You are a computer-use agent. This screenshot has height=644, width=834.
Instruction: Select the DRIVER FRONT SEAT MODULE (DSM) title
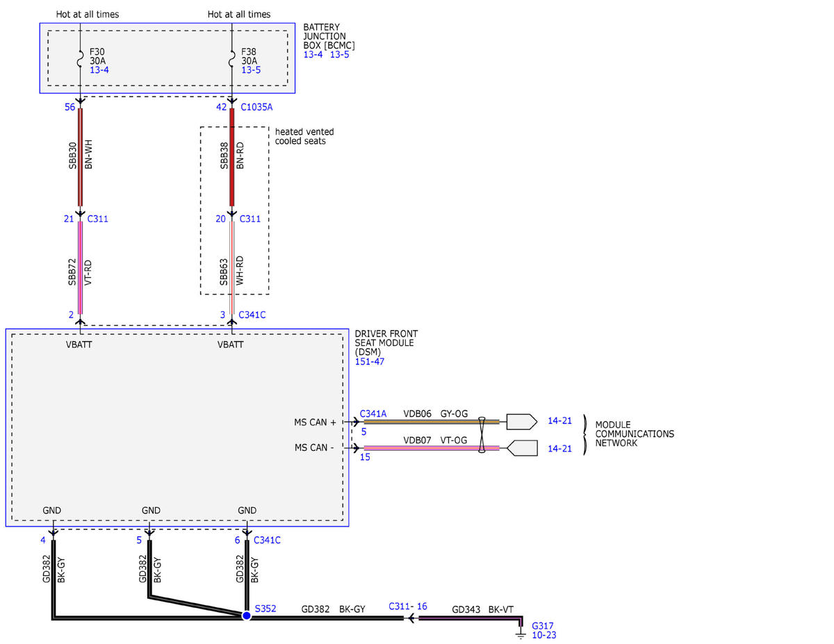tap(386, 343)
